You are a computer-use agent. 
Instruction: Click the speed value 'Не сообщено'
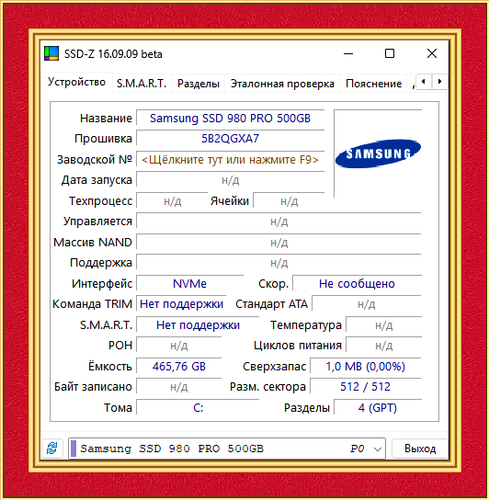click(357, 284)
